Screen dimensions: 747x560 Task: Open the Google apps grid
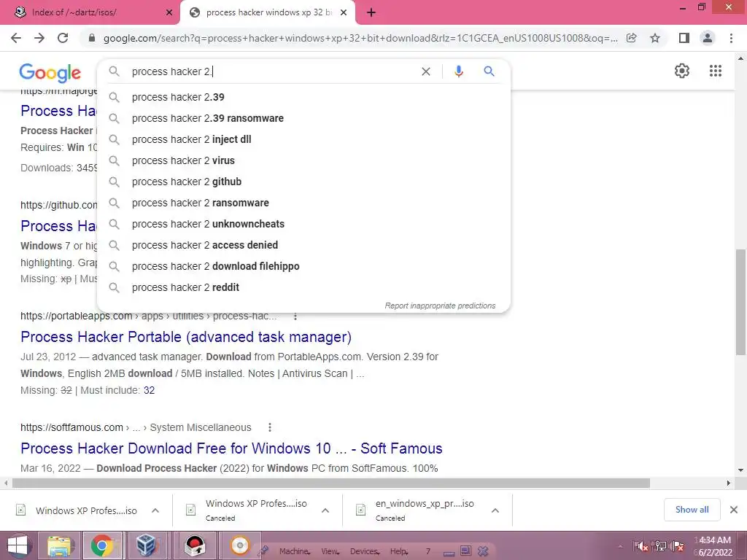716,71
